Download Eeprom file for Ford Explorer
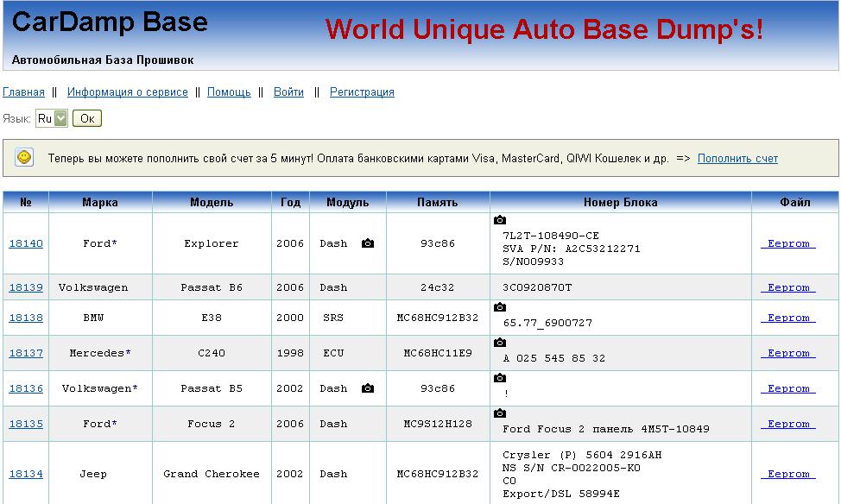The height and width of the screenshot is (504, 841). point(788,243)
